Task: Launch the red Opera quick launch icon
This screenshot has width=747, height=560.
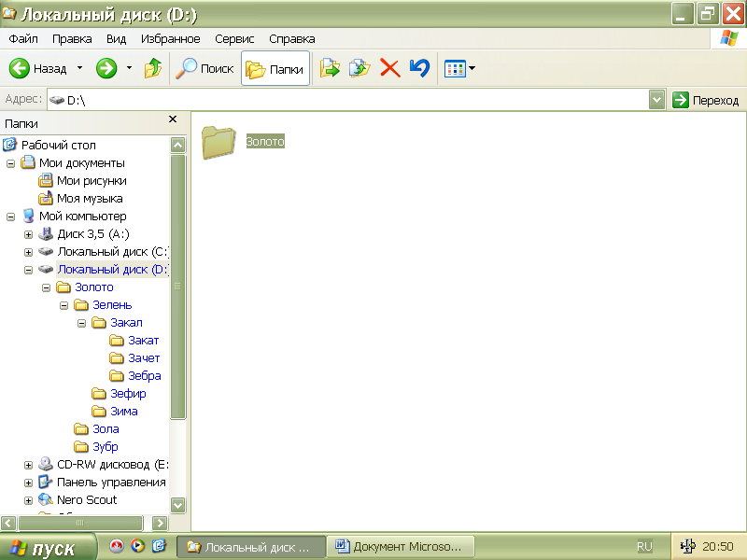Action: (116, 546)
